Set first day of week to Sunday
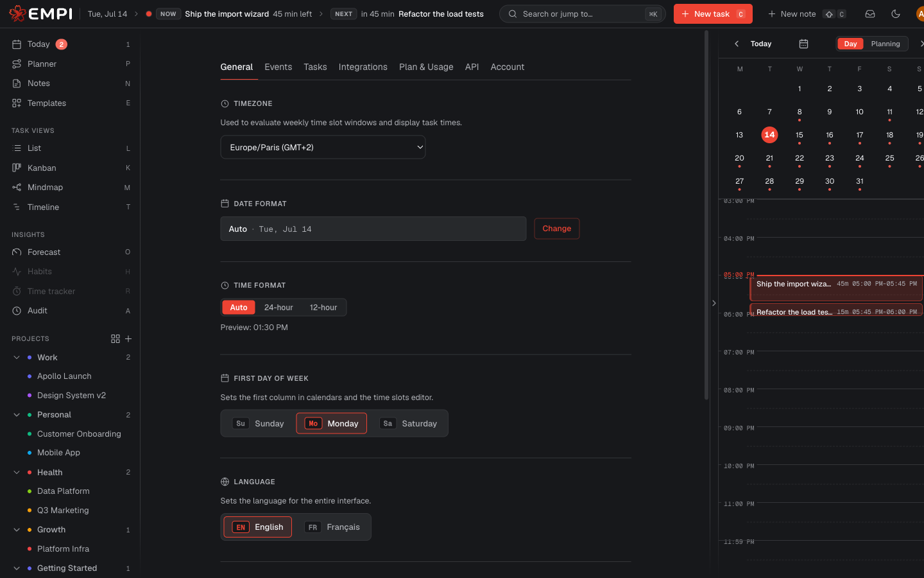This screenshot has height=578, width=924. click(259, 423)
